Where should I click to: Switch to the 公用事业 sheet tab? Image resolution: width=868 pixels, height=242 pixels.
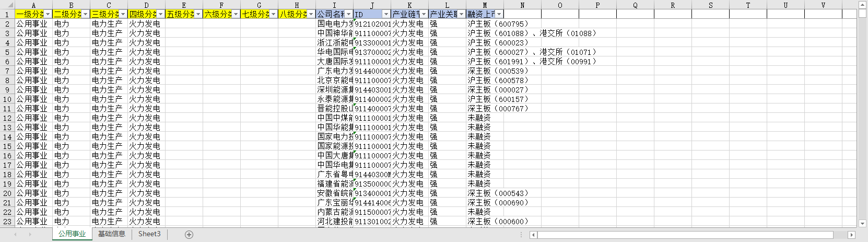point(72,234)
